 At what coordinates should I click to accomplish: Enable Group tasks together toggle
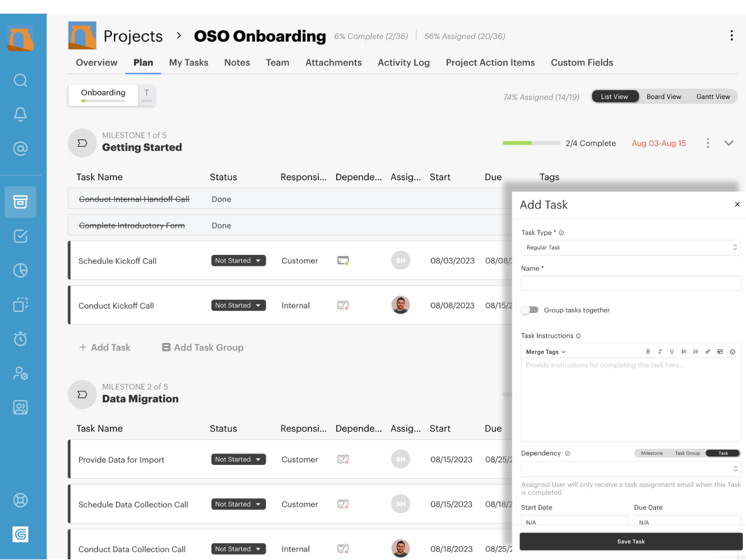click(x=529, y=310)
